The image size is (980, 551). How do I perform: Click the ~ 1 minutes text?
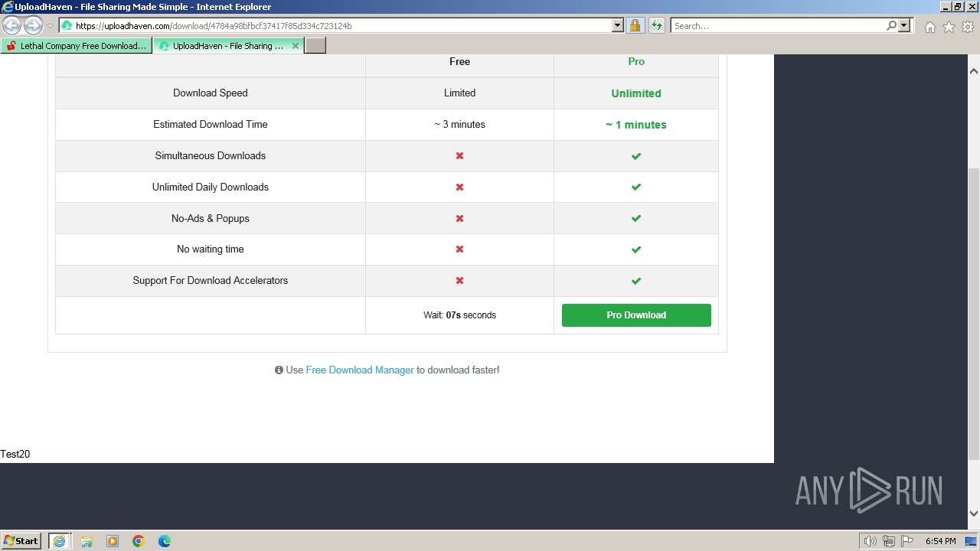pyautogui.click(x=636, y=125)
